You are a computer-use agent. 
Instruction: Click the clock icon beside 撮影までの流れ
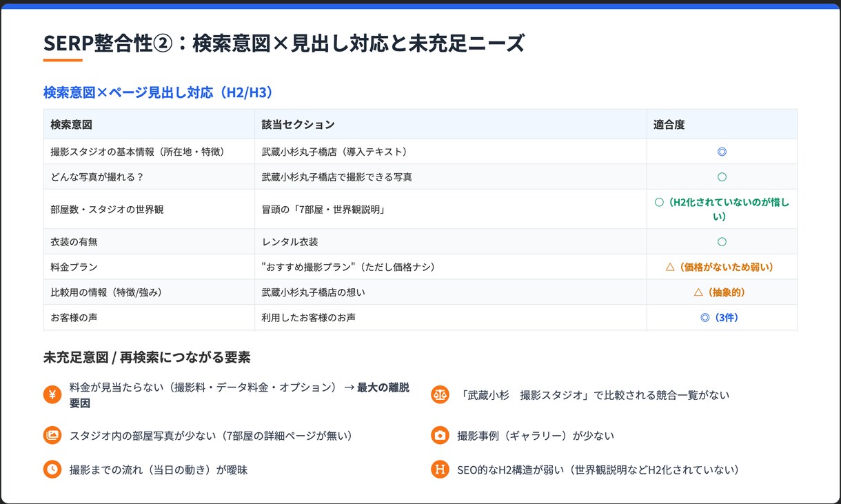pos(52,470)
